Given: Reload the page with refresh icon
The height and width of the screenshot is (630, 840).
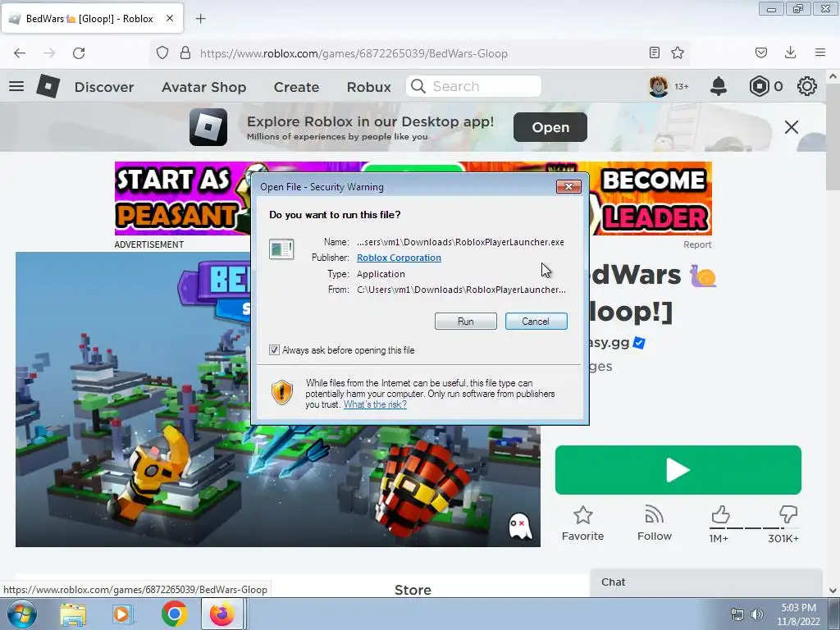Looking at the screenshot, I should tap(79, 53).
